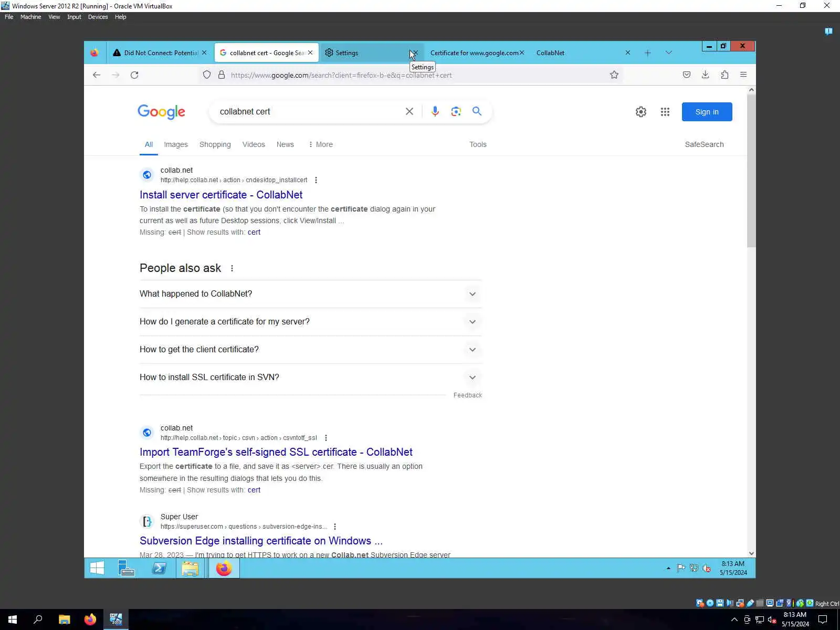
Task: Close the collabnet cert Google Search tab
Action: 310,52
